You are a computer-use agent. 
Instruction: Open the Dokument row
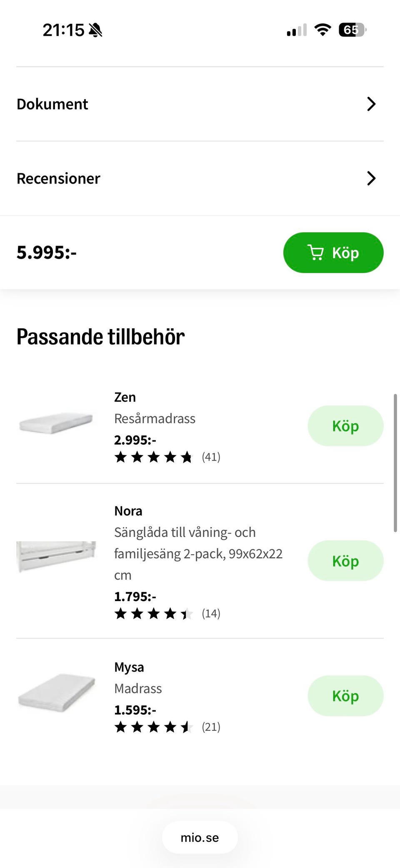coord(52,104)
